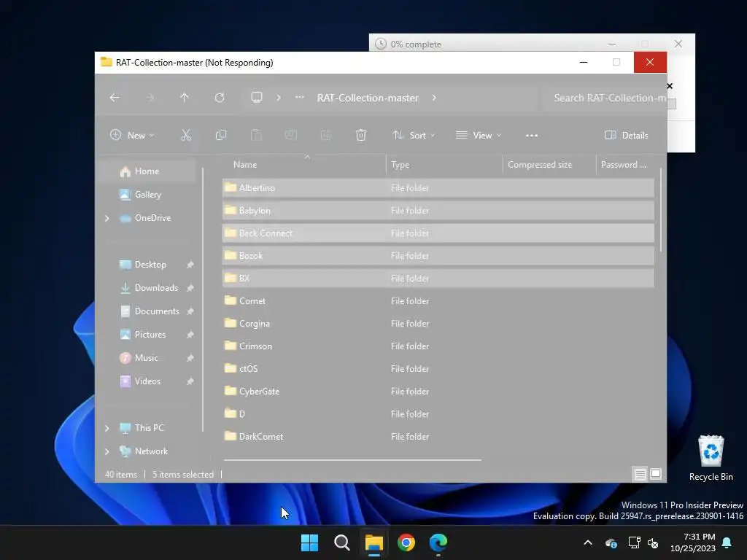Select the Albertino folder
This screenshot has height=560, width=747.
438,188
